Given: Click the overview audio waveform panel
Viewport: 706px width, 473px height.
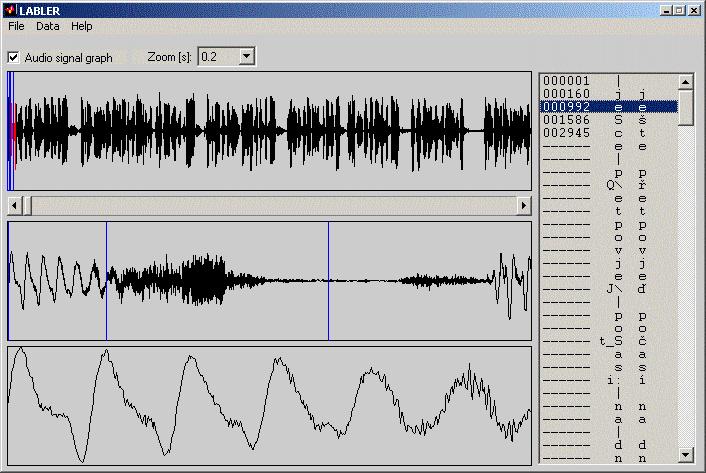Looking at the screenshot, I should tap(269, 131).
